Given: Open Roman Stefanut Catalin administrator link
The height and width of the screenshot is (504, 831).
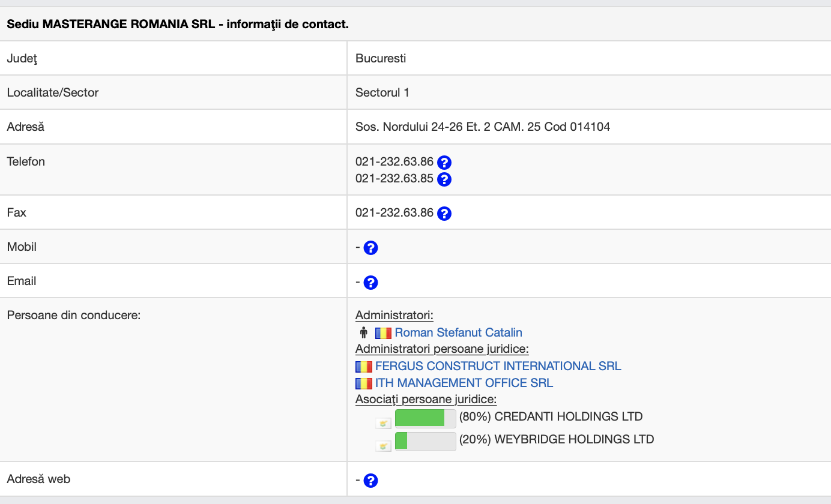Looking at the screenshot, I should 458,332.
